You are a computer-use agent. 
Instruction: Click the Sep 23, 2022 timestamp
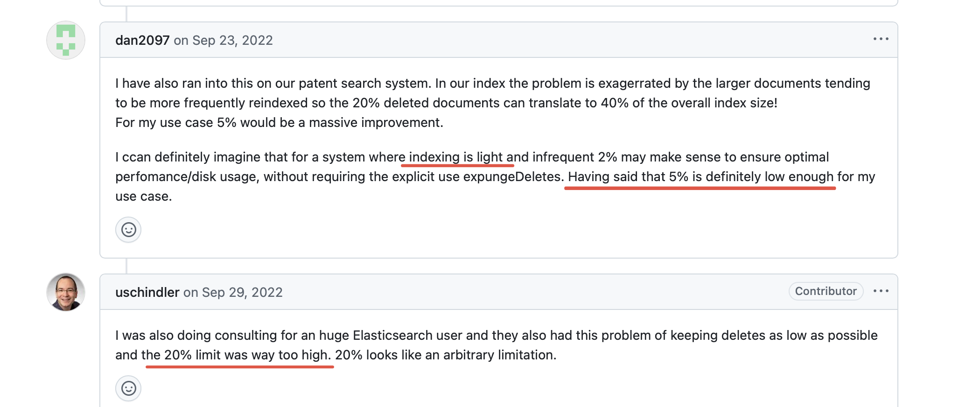tap(232, 41)
